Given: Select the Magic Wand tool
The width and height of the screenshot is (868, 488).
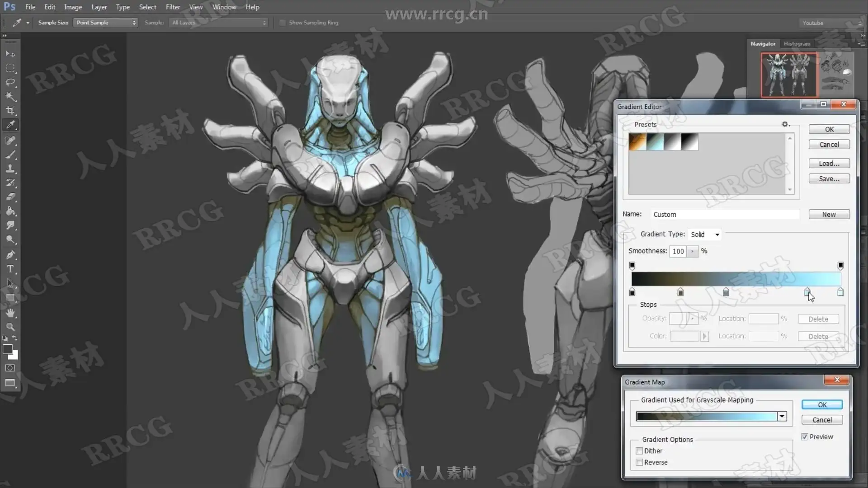Looking at the screenshot, I should pyautogui.click(x=10, y=96).
